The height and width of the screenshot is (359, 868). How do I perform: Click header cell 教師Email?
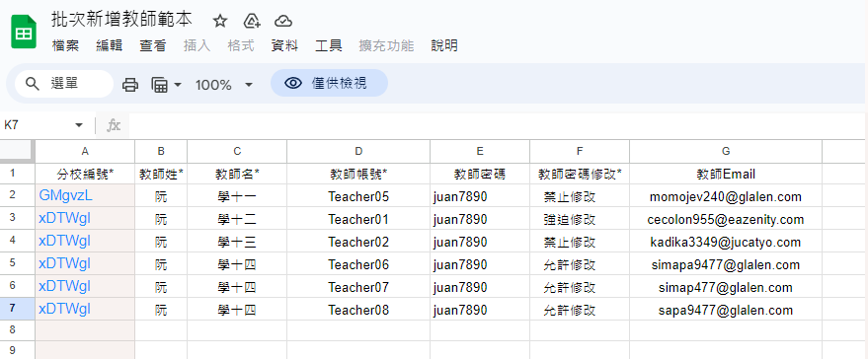[x=726, y=175]
